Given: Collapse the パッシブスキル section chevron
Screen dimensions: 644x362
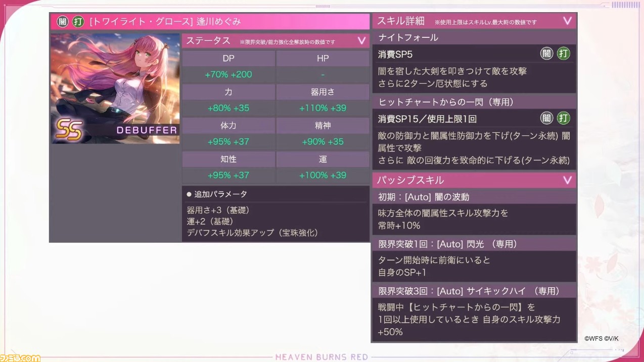Looking at the screenshot, I should [x=567, y=180].
